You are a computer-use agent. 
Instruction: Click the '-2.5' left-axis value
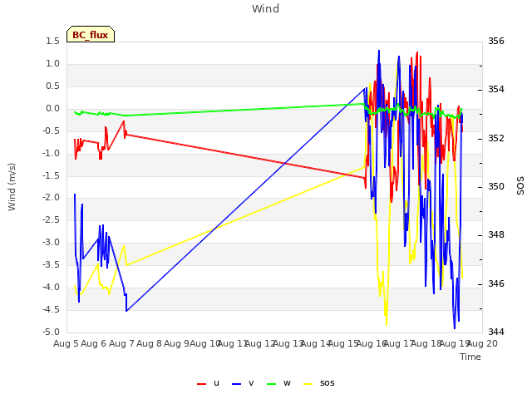coord(51,220)
